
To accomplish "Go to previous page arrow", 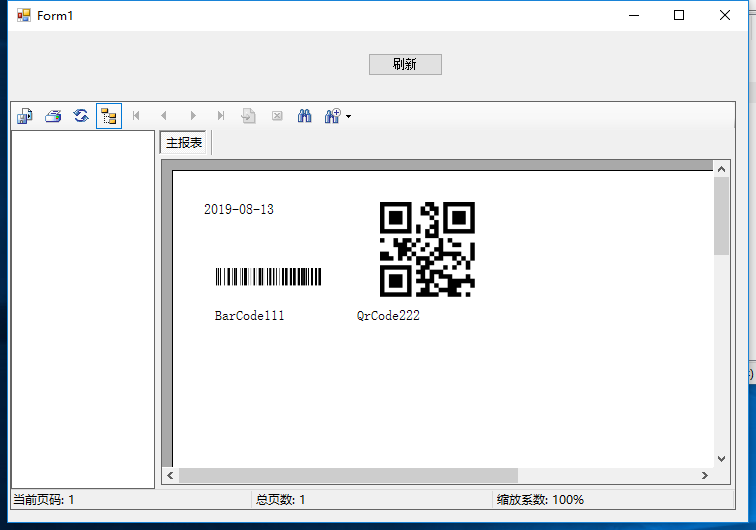I will pos(164,116).
